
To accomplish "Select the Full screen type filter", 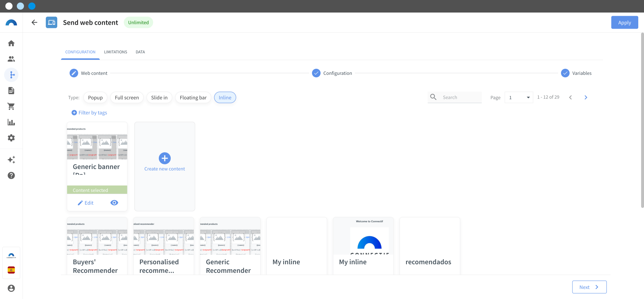I will pos(127,97).
